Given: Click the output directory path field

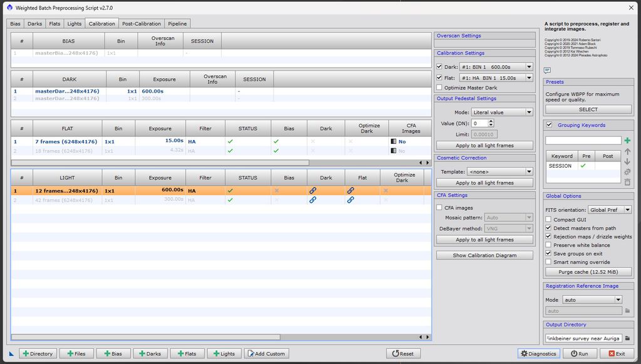Looking at the screenshot, I should (x=583, y=338).
